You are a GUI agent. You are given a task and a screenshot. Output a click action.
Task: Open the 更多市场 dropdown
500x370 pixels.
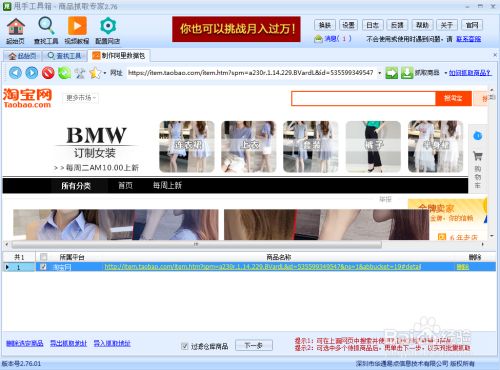(x=80, y=98)
